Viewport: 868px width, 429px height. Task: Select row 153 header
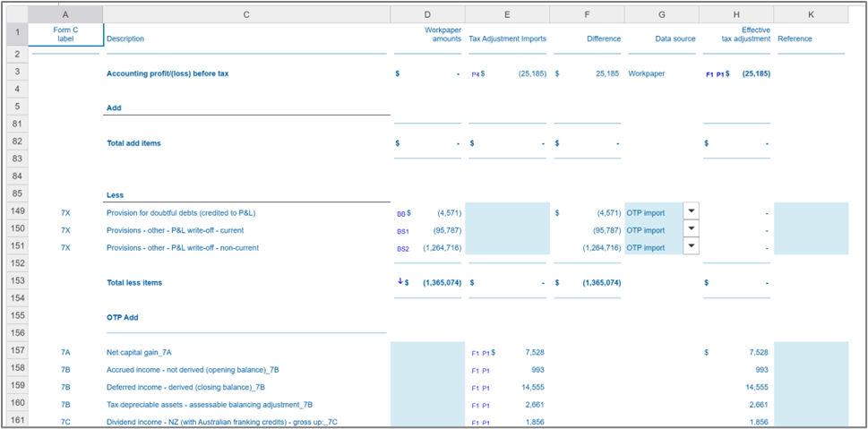[18, 280]
